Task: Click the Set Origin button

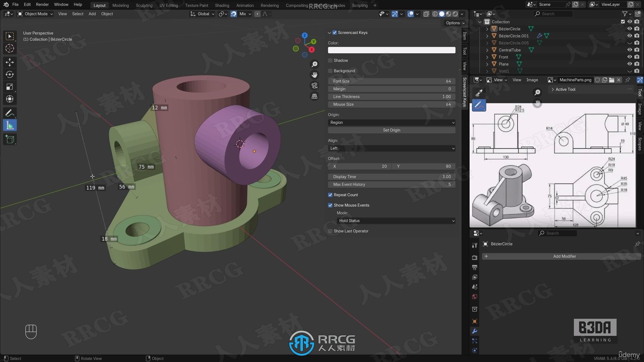Action: pyautogui.click(x=391, y=130)
